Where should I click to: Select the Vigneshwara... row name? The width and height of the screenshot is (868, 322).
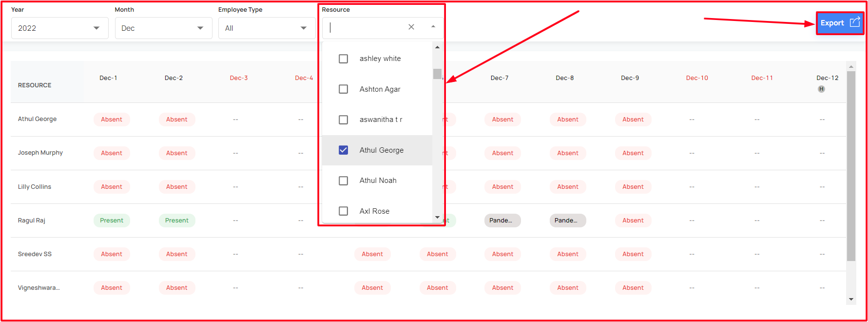[x=39, y=288]
